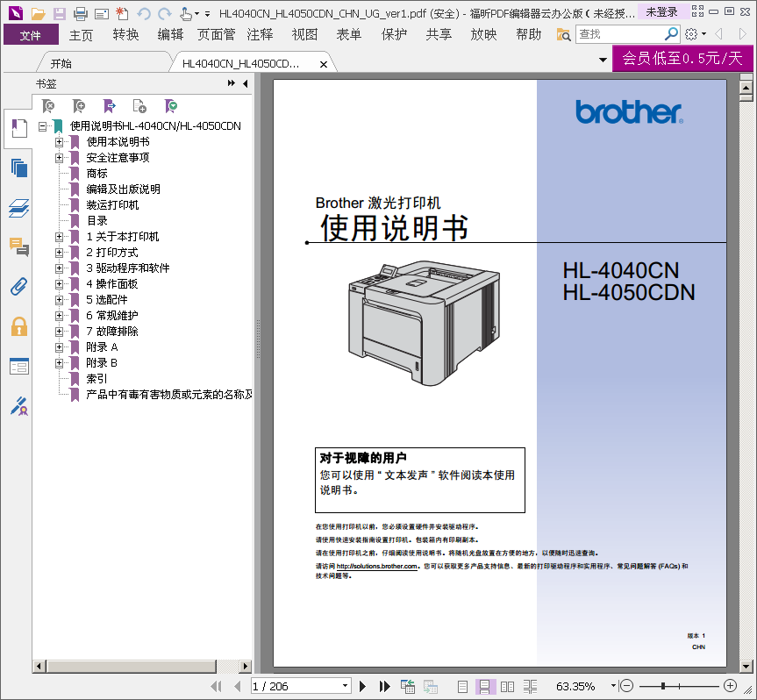Screen dimensions: 757x700
Task: Click the Undo arrow icon
Action: tap(143, 13)
